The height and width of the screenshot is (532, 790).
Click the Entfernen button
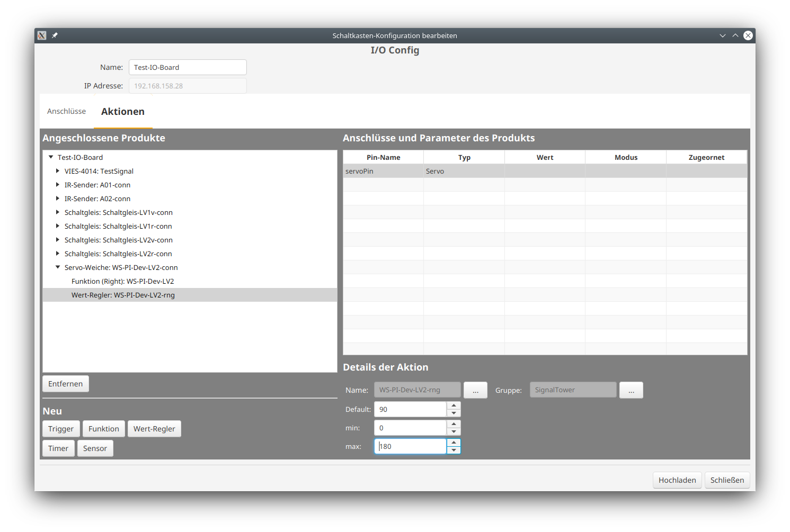tap(65, 383)
